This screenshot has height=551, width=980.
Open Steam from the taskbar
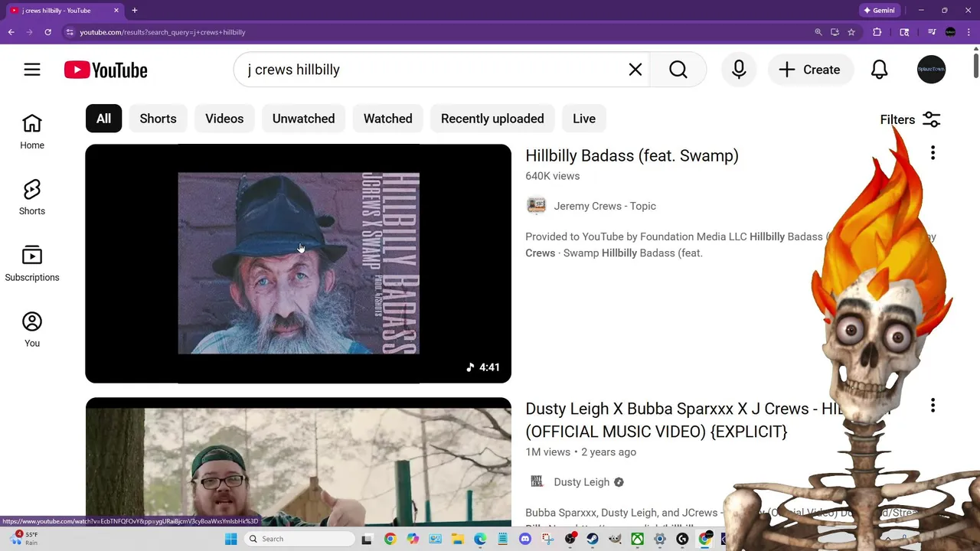click(x=593, y=539)
